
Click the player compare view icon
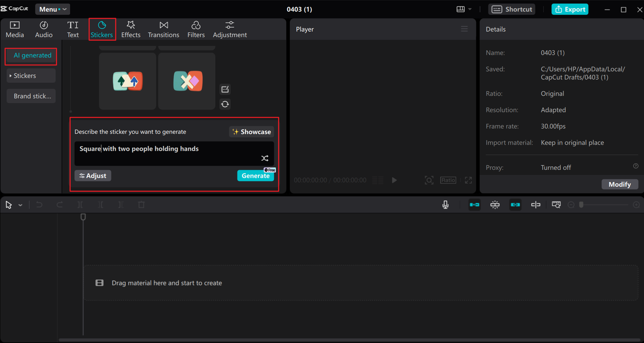pos(377,180)
